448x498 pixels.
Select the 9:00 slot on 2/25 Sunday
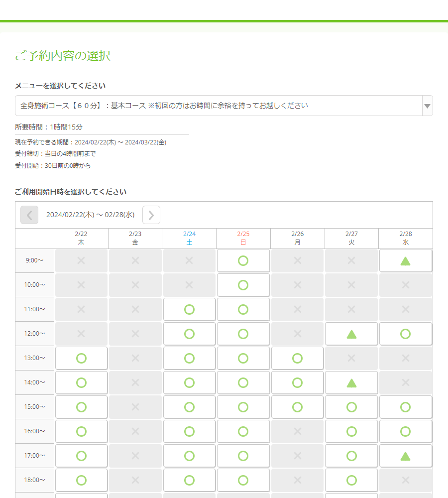pyautogui.click(x=243, y=260)
